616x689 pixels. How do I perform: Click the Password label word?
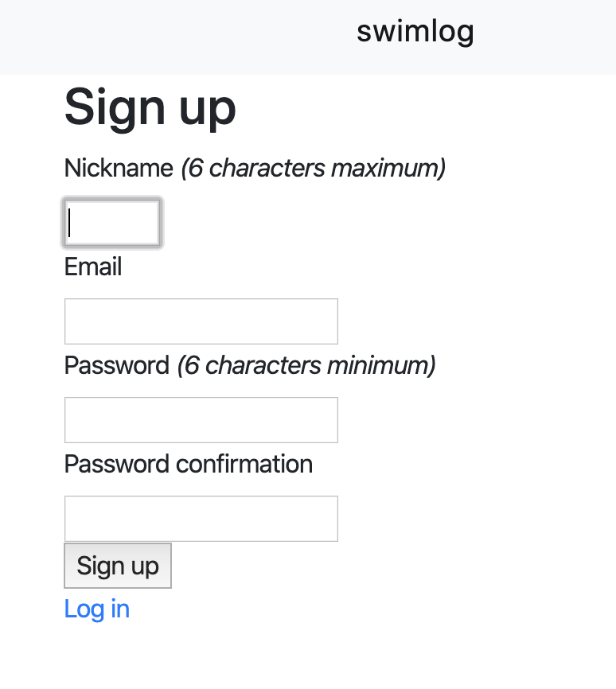click(117, 366)
